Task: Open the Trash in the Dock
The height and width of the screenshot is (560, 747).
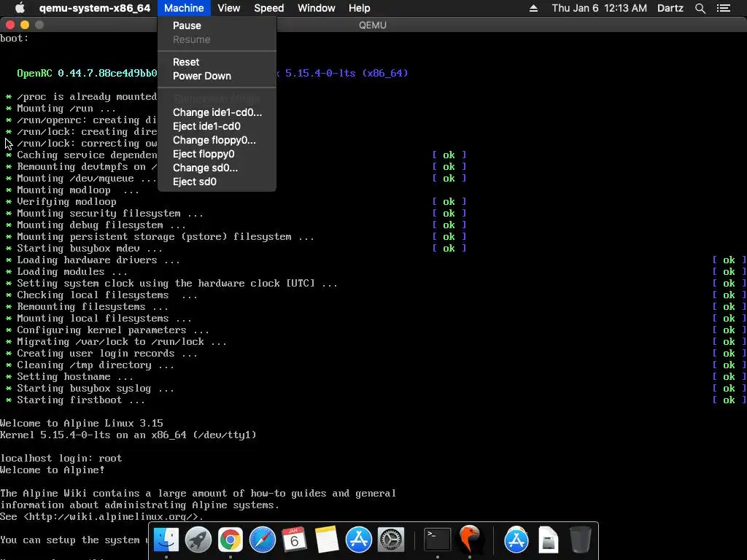Action: [x=580, y=540]
